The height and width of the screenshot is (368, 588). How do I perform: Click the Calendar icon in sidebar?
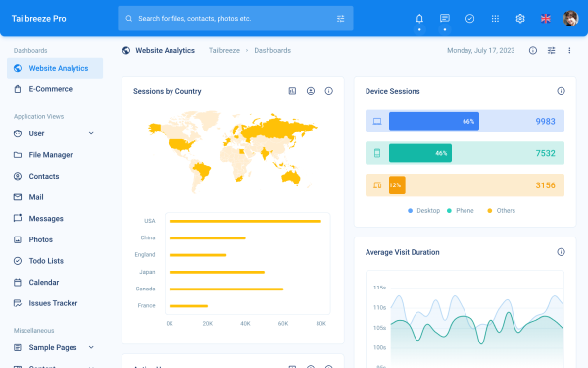(18, 282)
